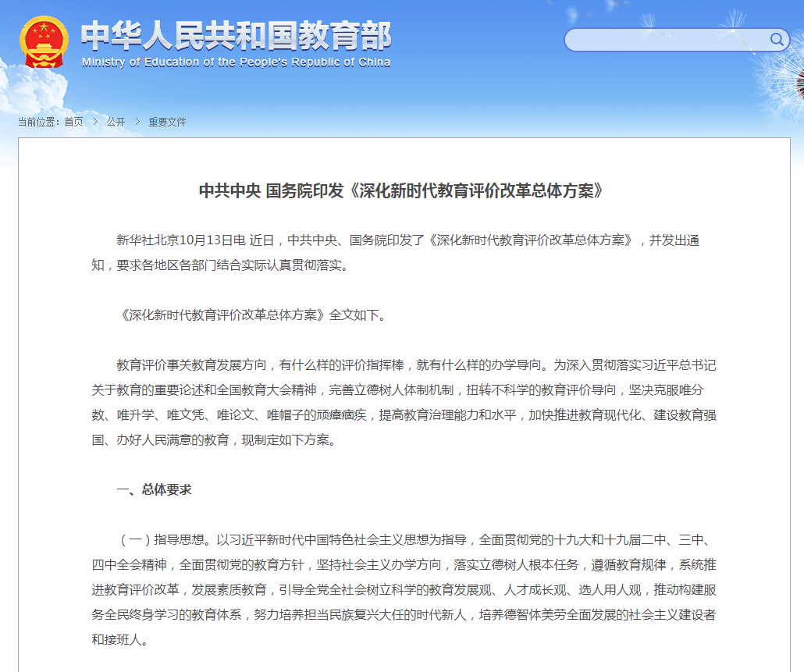Screen dimensions: 804x672
Task: Click the paragraph starting （一）指导思想
Action: (404, 589)
